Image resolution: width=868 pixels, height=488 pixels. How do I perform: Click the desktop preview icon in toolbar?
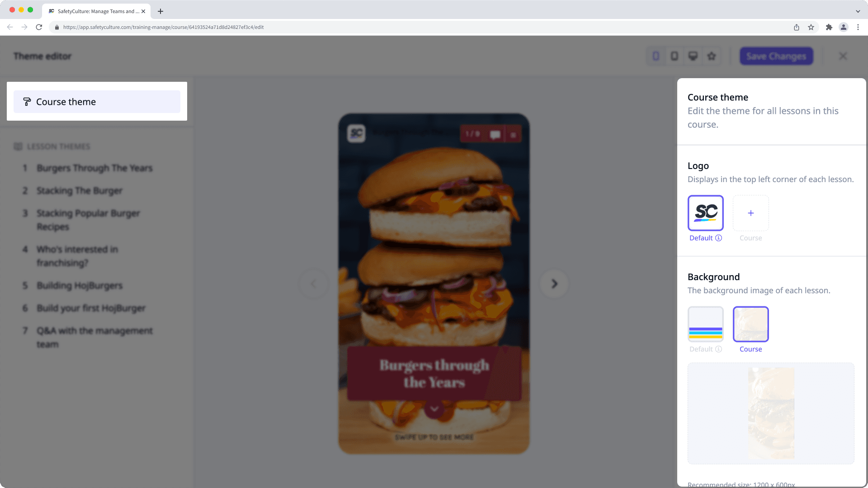(693, 56)
